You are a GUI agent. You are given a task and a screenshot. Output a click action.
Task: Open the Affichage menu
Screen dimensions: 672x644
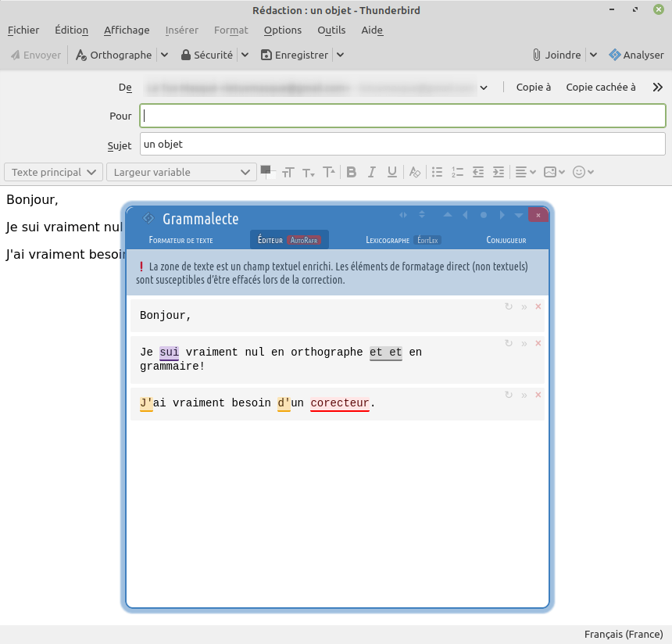[127, 30]
